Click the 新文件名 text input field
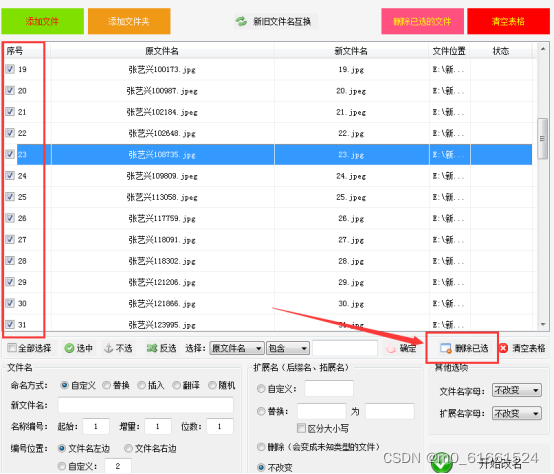The height and width of the screenshot is (474, 554). coord(146,405)
